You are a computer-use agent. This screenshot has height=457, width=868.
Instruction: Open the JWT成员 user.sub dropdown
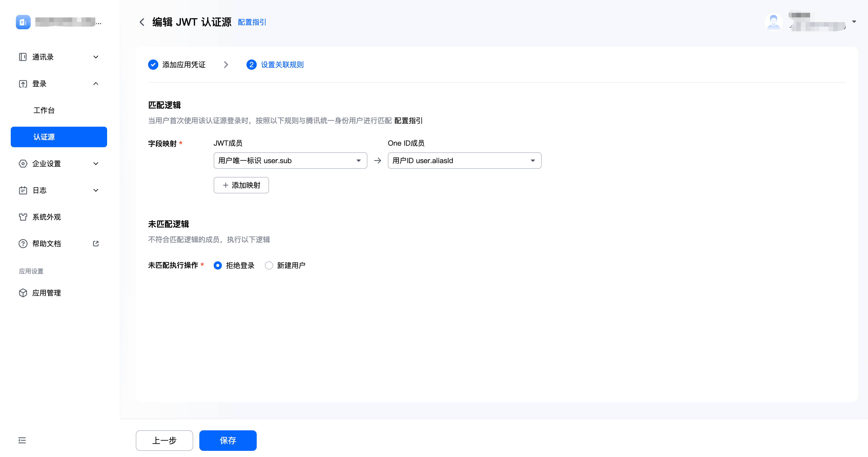tap(290, 161)
